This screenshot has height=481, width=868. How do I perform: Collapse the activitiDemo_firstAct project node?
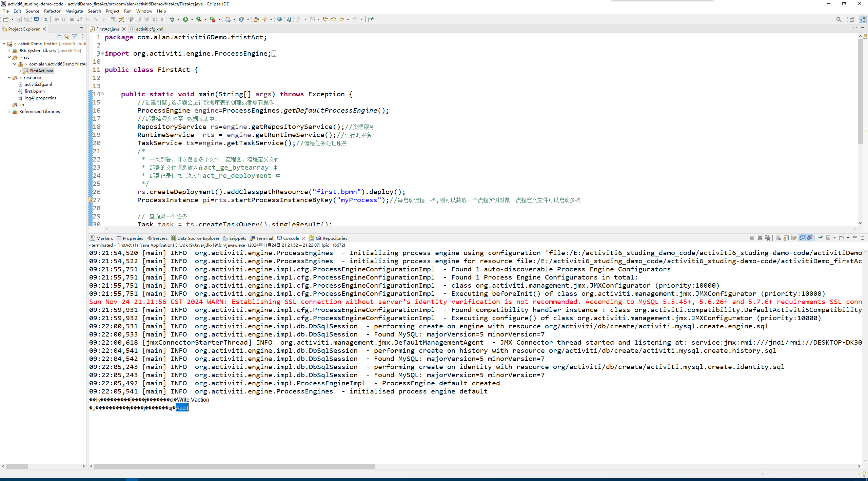tap(4, 43)
